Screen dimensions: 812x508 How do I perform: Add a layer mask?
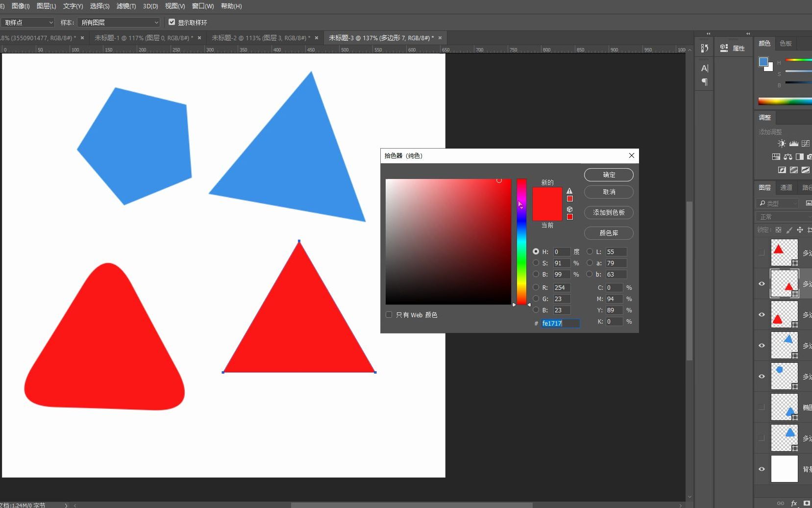[x=807, y=503]
